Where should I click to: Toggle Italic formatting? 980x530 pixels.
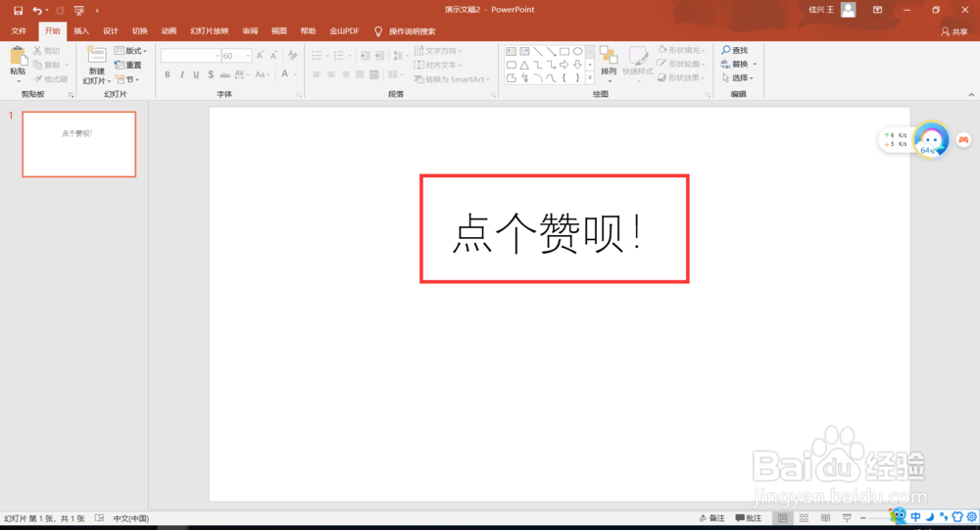click(x=182, y=74)
